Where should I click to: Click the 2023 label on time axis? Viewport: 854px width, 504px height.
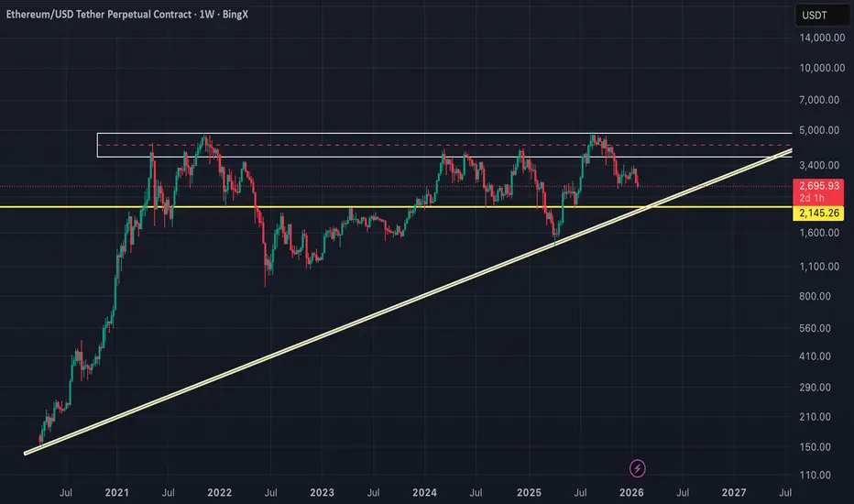322,493
